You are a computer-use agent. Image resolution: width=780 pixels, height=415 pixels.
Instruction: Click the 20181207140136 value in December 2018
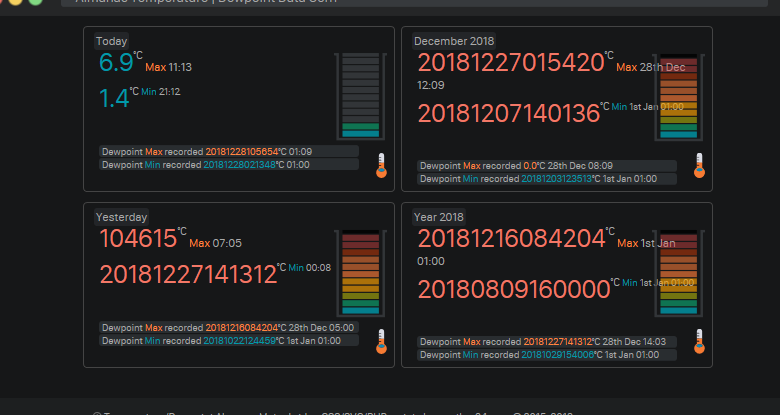click(508, 113)
